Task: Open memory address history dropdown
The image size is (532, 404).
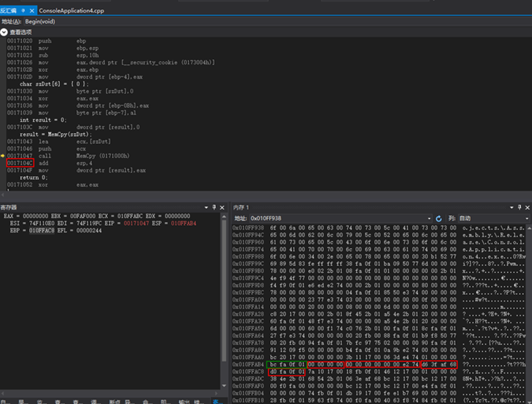Action: point(429,219)
